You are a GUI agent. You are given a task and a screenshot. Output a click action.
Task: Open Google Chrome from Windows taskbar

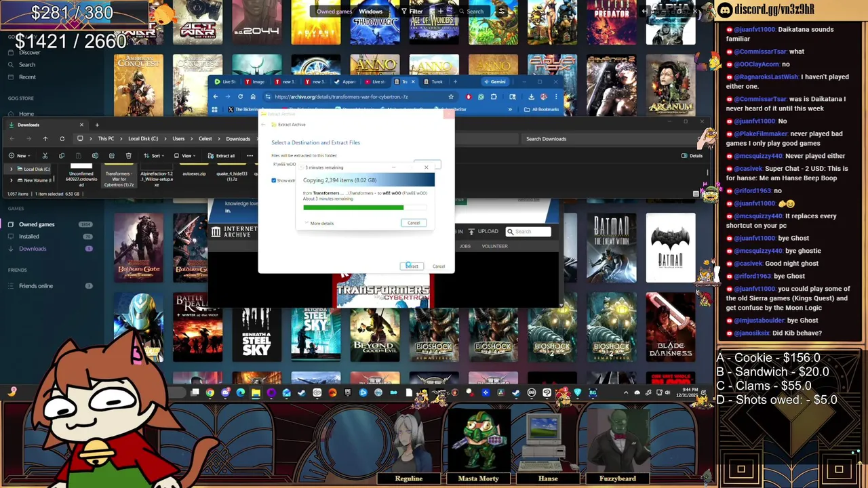(210, 392)
